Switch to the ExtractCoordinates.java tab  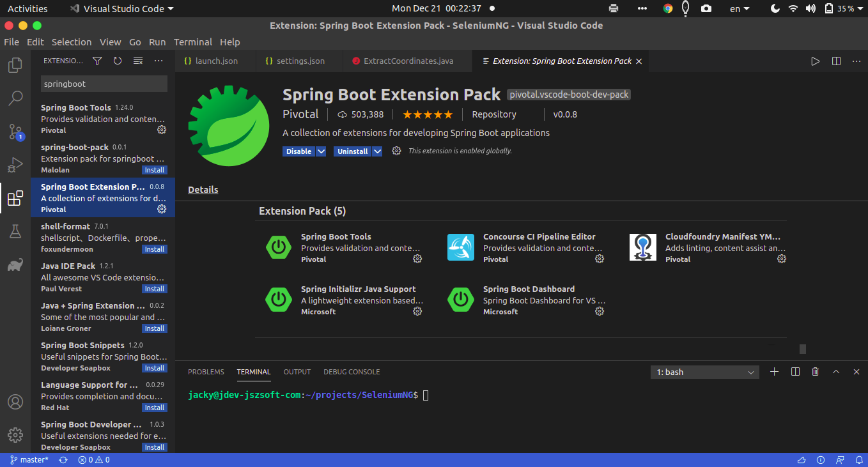pos(408,61)
